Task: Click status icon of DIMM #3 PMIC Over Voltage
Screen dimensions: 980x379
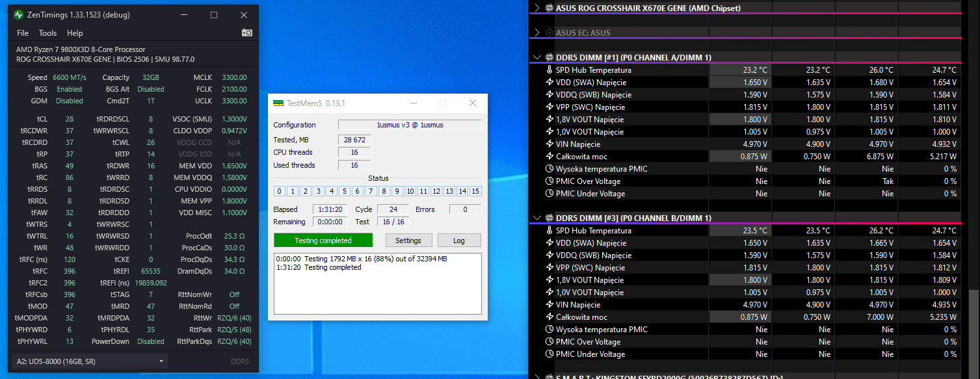Action: point(549,342)
